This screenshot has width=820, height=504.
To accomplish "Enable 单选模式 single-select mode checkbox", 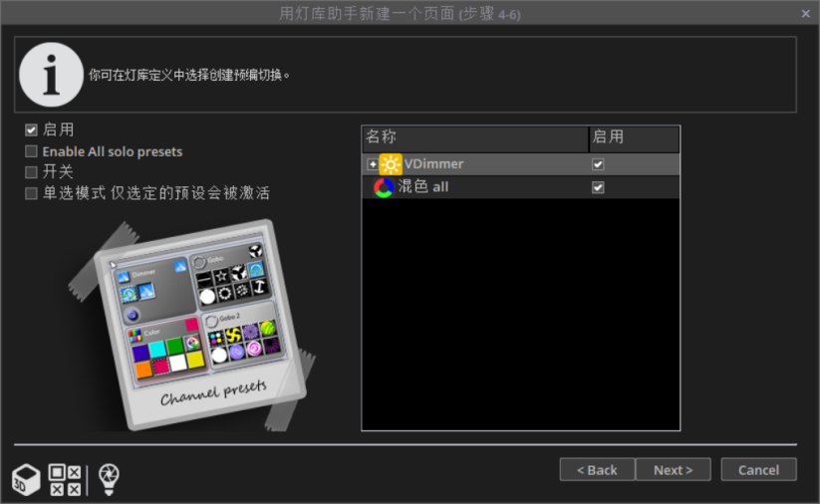I will pos(32,193).
